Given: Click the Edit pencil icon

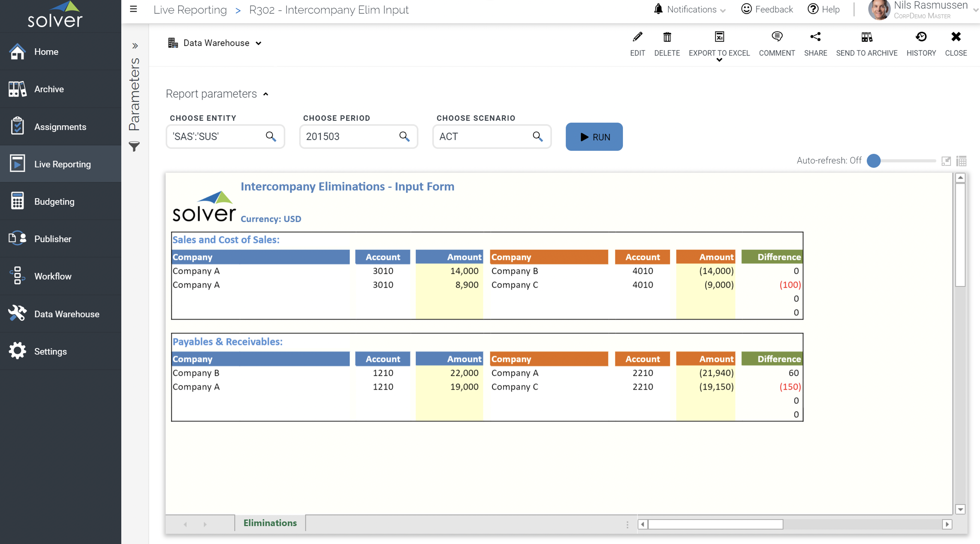Looking at the screenshot, I should coord(637,37).
